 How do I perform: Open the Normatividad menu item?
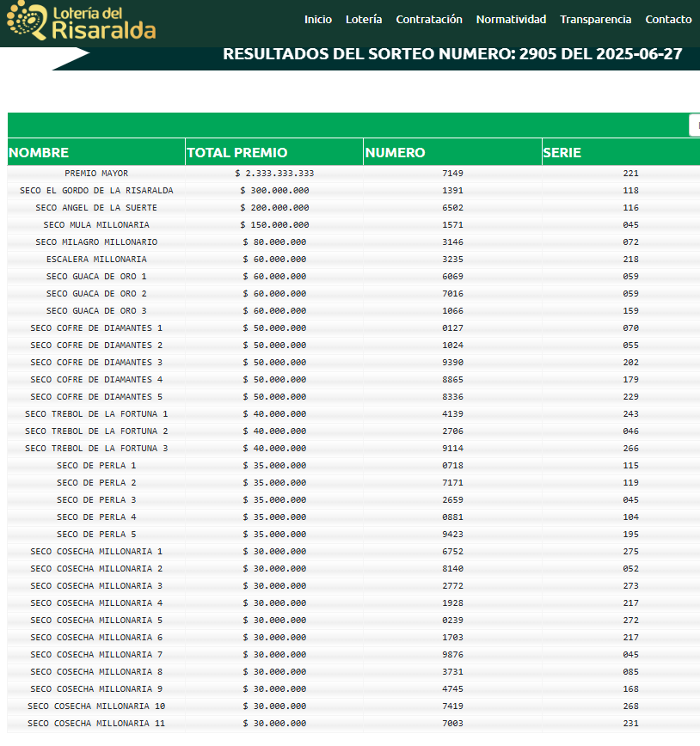point(511,20)
